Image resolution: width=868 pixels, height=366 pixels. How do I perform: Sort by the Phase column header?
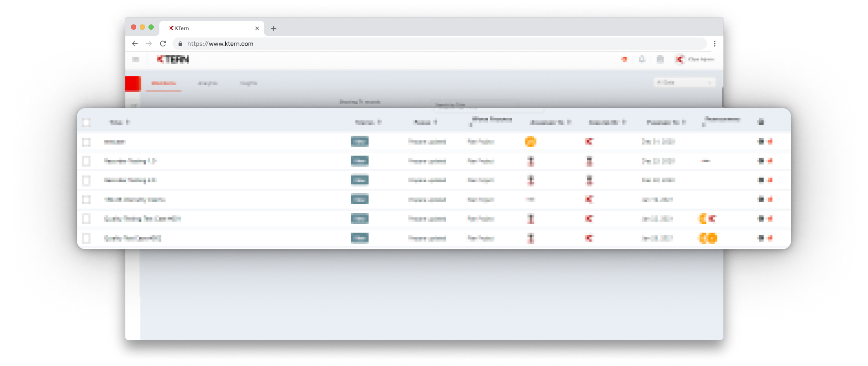click(x=425, y=123)
